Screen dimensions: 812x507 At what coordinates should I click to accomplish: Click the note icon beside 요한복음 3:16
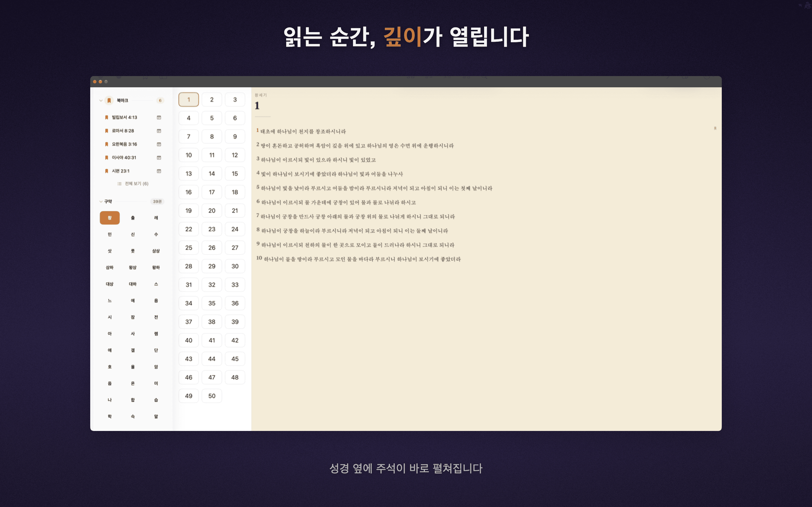[159, 144]
